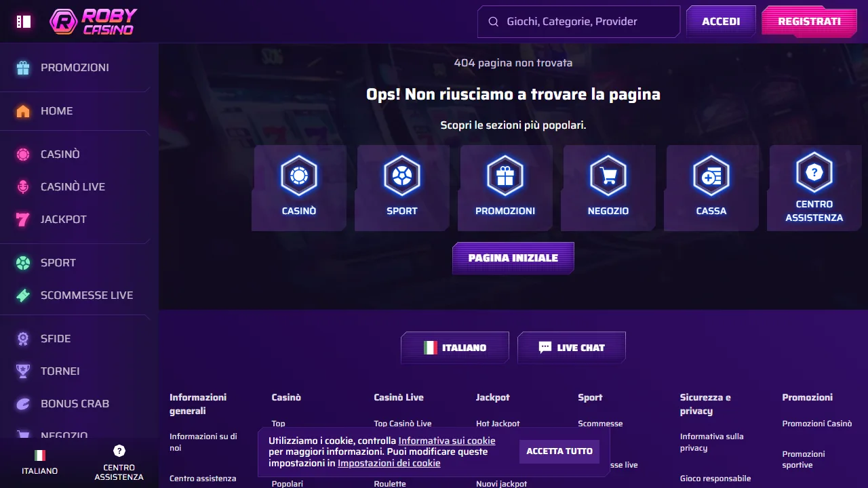Image resolution: width=868 pixels, height=488 pixels.
Task: Open Centro assistenza footer link
Action: click(x=203, y=479)
